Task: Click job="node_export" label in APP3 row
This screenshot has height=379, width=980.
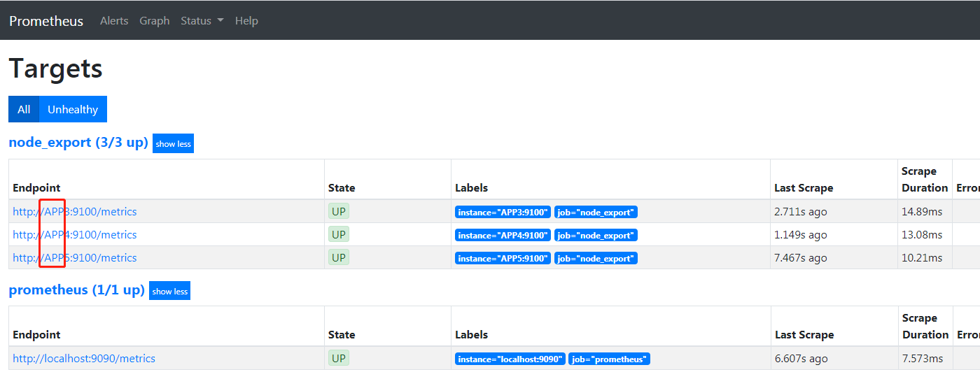Action: [596, 212]
